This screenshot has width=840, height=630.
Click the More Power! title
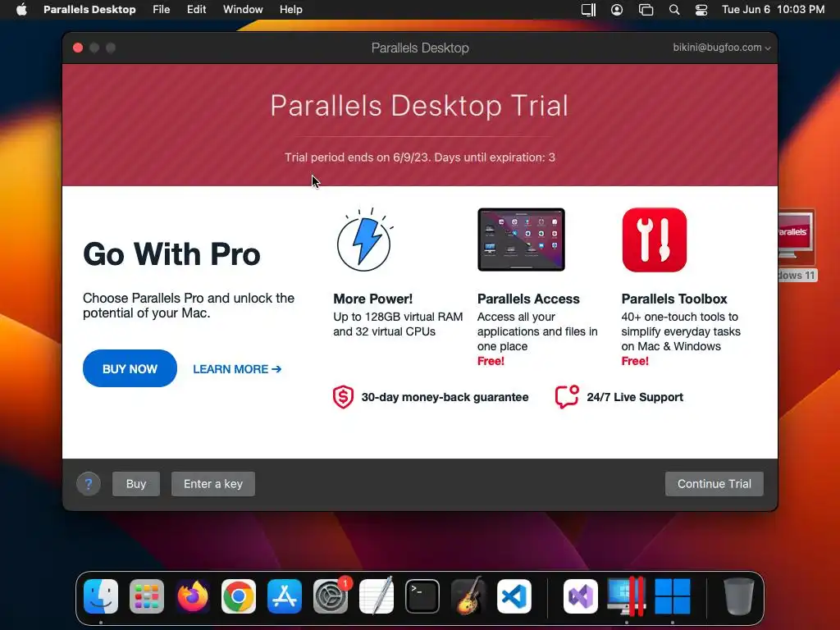(x=373, y=299)
